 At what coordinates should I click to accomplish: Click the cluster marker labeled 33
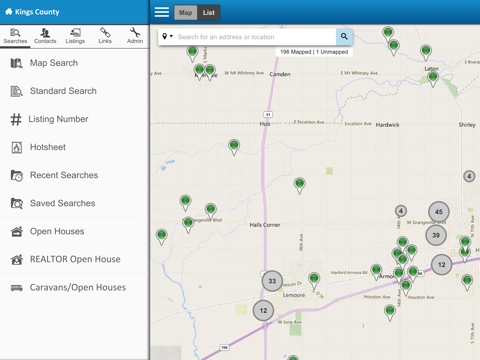pos(272,281)
